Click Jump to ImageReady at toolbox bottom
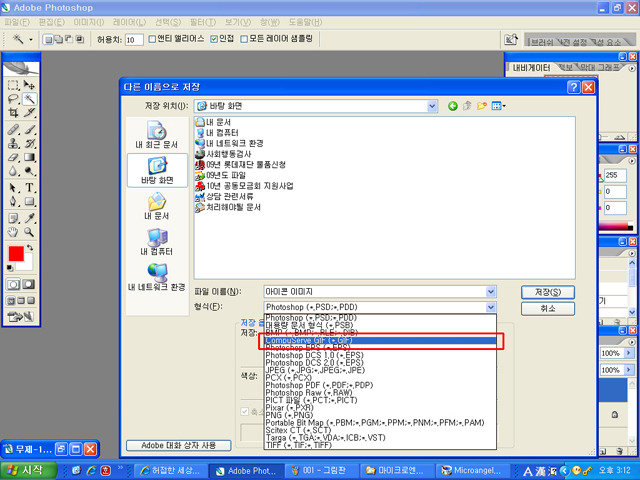The width and height of the screenshot is (640, 480). 20,316
